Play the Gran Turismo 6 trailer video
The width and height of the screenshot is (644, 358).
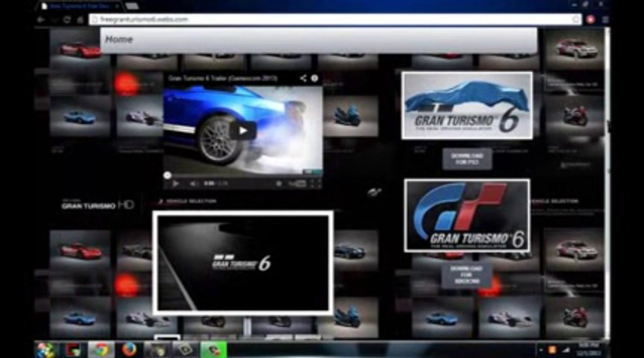[x=242, y=131]
